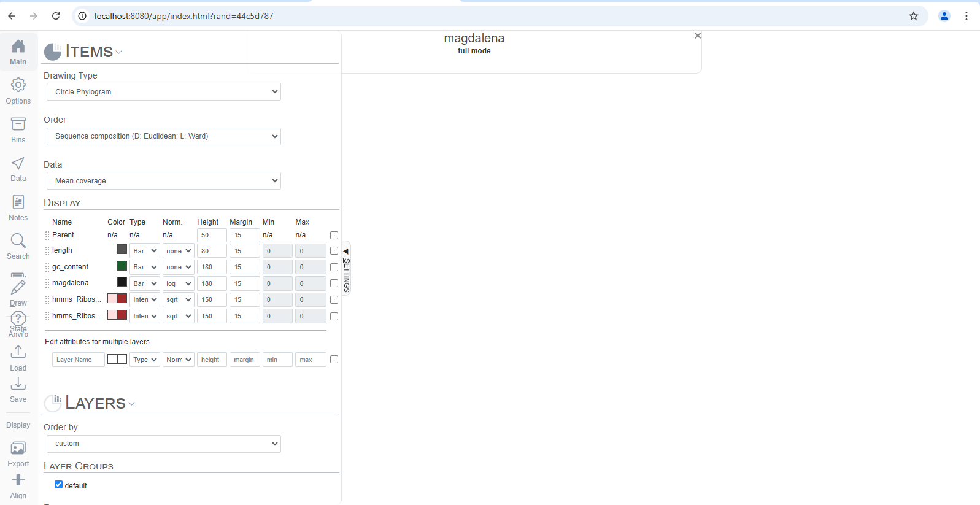This screenshot has width=980, height=505.
Task: Check the gc_content layer checkbox
Action: coord(334,268)
